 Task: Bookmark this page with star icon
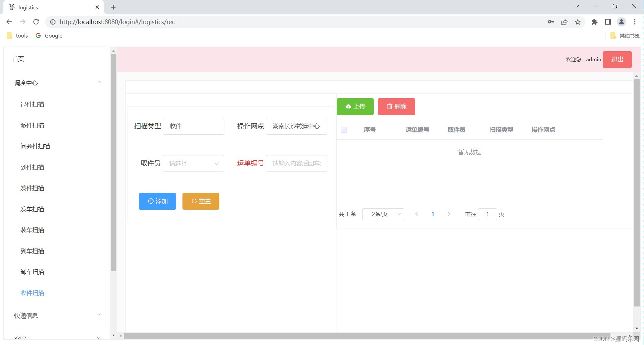coord(578,22)
